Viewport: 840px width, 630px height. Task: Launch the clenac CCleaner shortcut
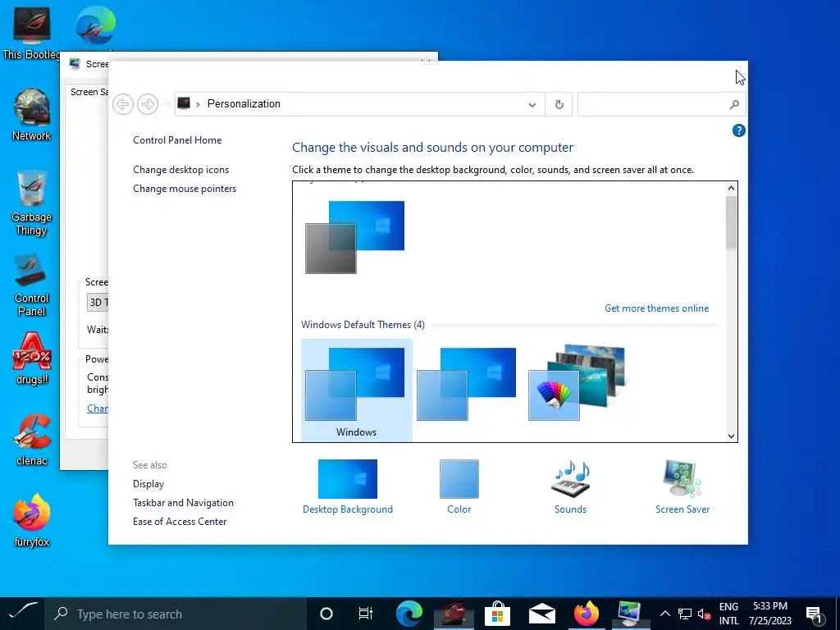(x=32, y=440)
